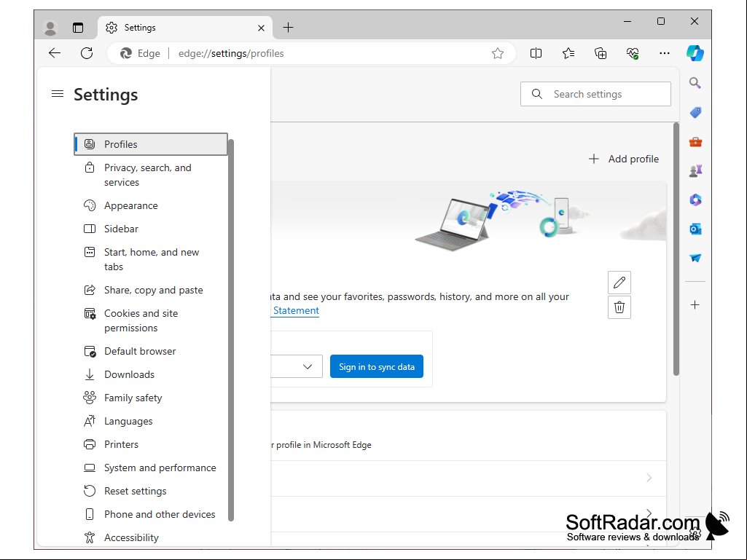The width and height of the screenshot is (747, 560).
Task: Open sidebar Microsoft 365 icon
Action: pyautogui.click(x=695, y=200)
